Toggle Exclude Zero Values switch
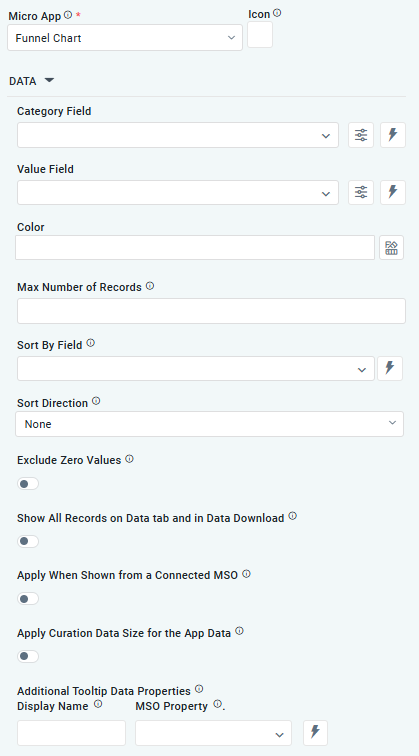Image resolution: width=419 pixels, height=756 pixels. tap(28, 484)
